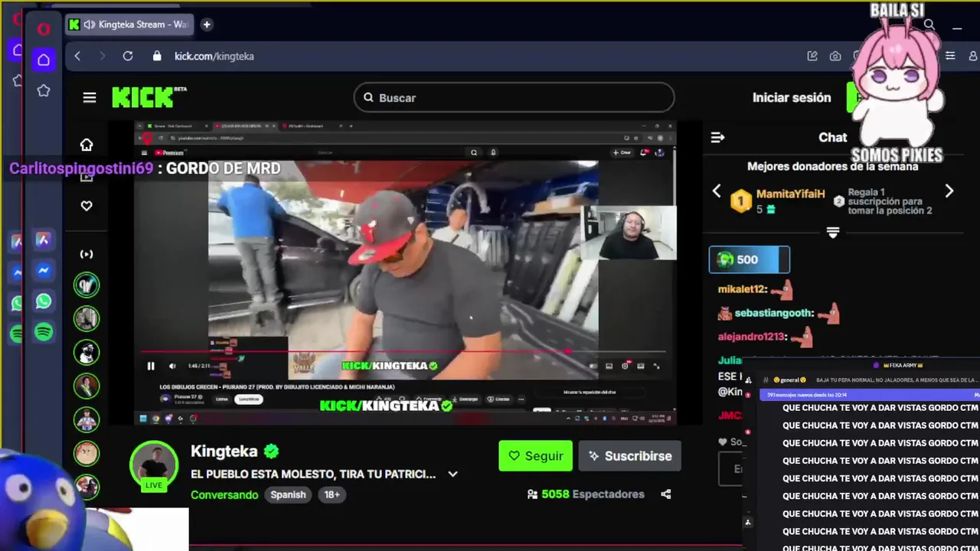Pause the stream video
The height and width of the screenshot is (551, 980).
click(x=151, y=366)
